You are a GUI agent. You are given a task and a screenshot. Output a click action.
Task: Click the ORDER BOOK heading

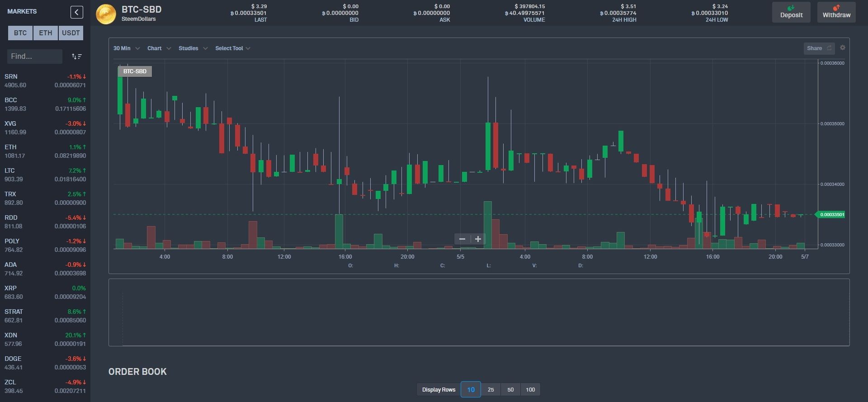[x=137, y=372]
